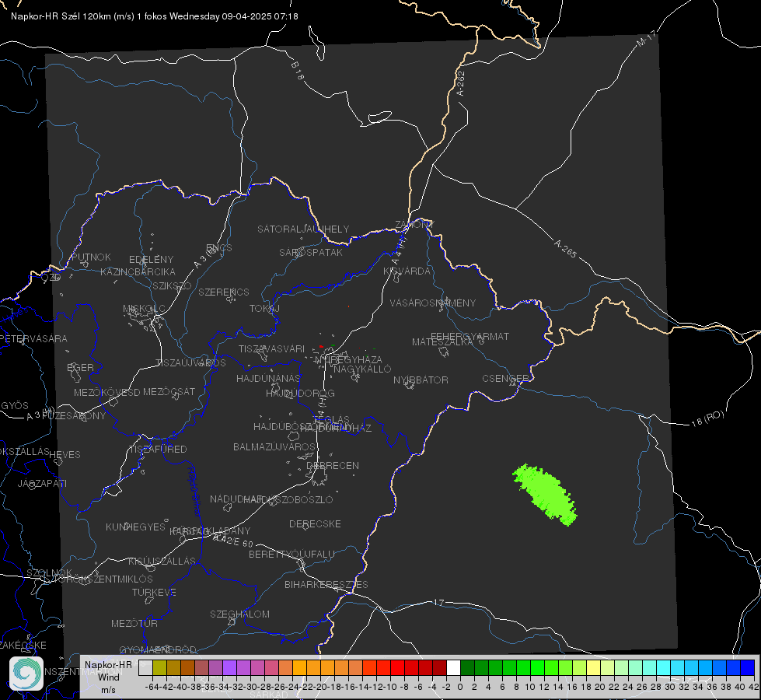Click the green wind echo patch on the map

[x=545, y=494]
